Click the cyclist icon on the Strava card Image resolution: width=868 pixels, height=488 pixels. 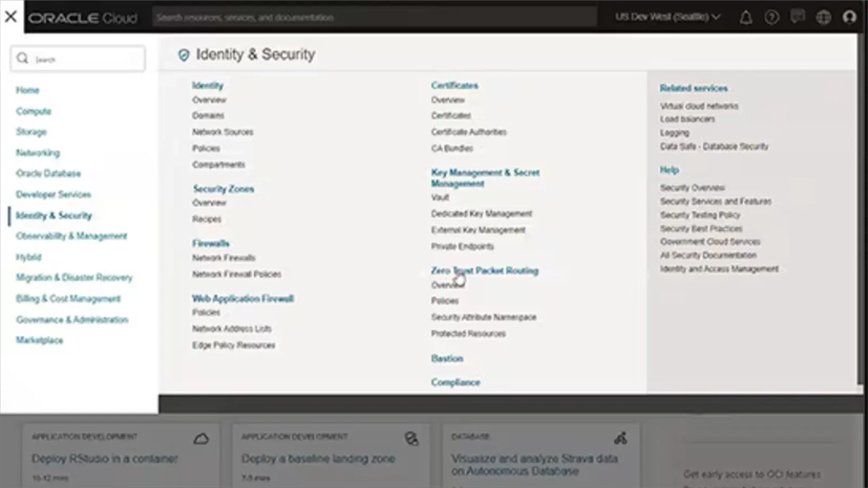[621, 438]
